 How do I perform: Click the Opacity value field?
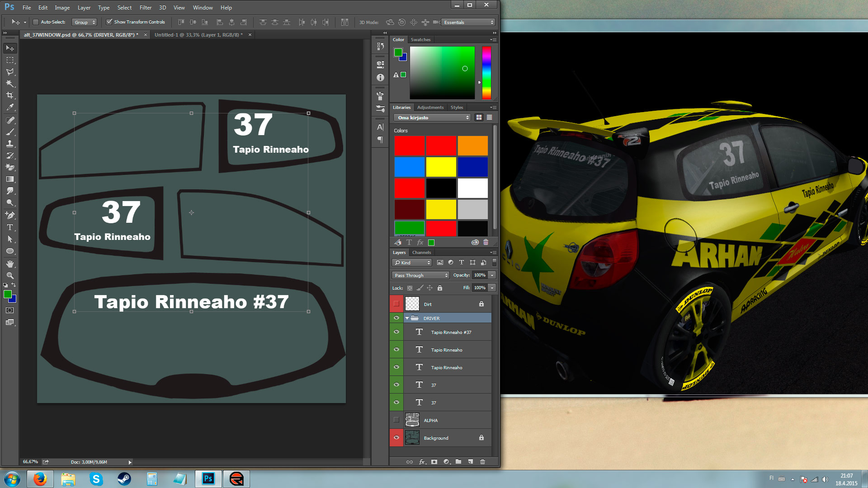click(x=480, y=275)
